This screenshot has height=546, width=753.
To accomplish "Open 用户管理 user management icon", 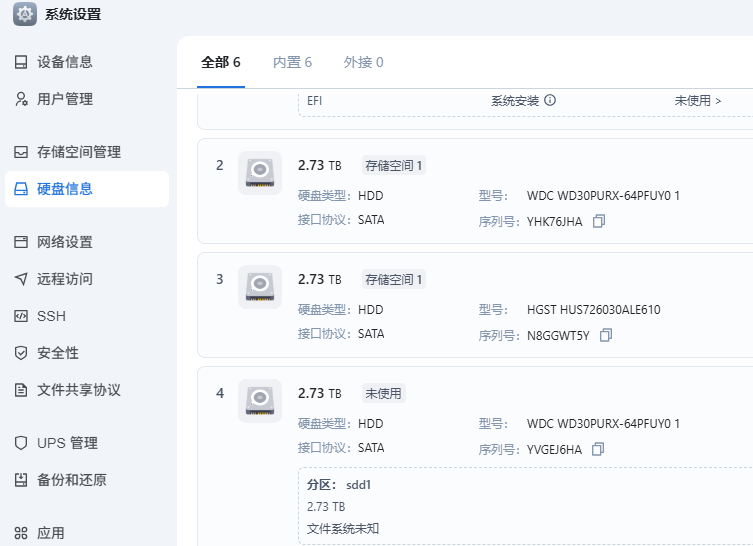I will coord(21,99).
